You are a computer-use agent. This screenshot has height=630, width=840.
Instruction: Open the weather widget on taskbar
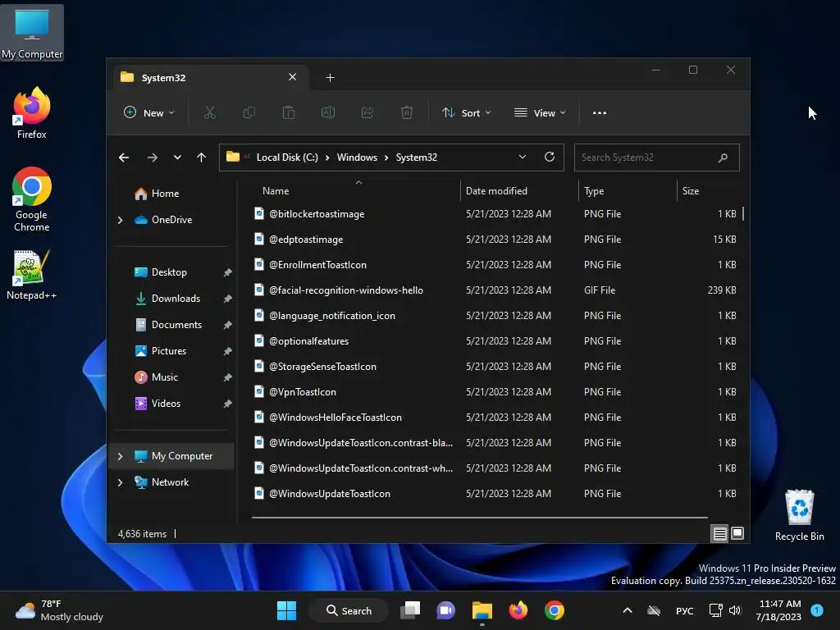click(x=59, y=610)
